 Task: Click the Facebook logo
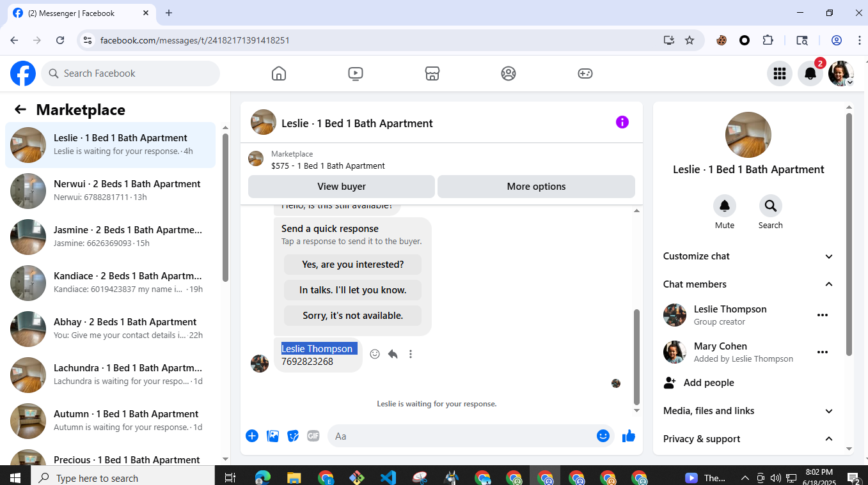pyautogui.click(x=23, y=73)
